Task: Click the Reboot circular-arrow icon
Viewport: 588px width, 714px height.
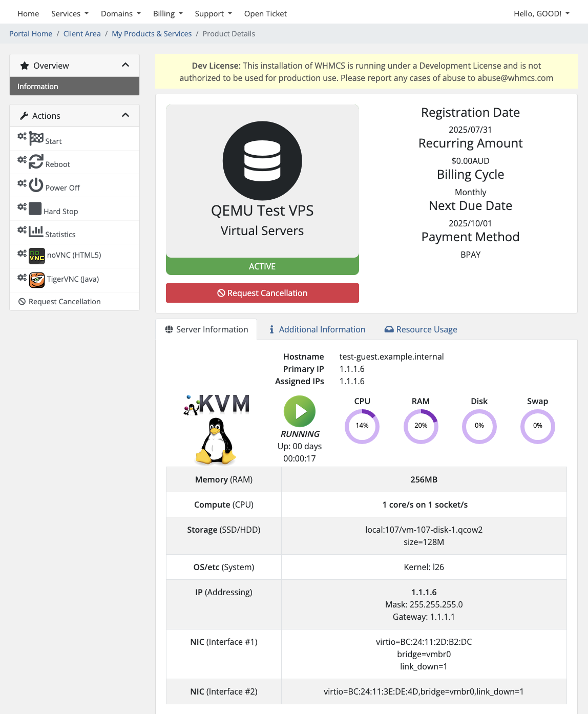Action: pos(35,161)
